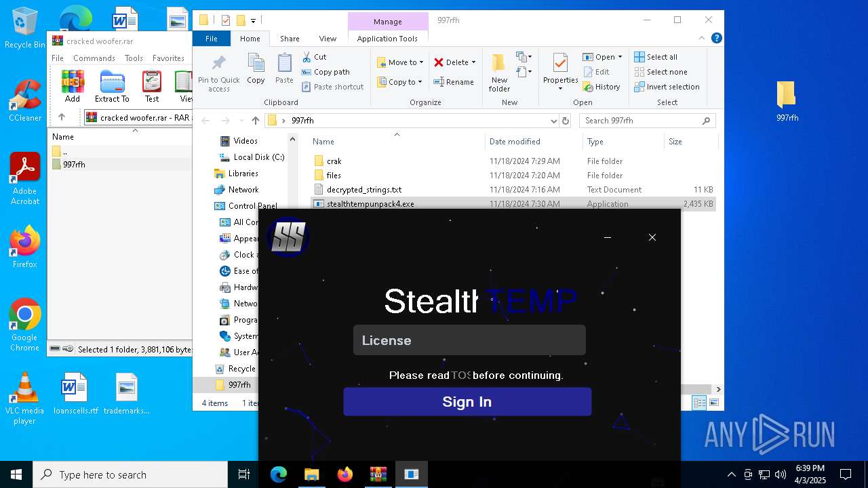
Task: Click the WinRAR Extract To icon
Action: 112,86
